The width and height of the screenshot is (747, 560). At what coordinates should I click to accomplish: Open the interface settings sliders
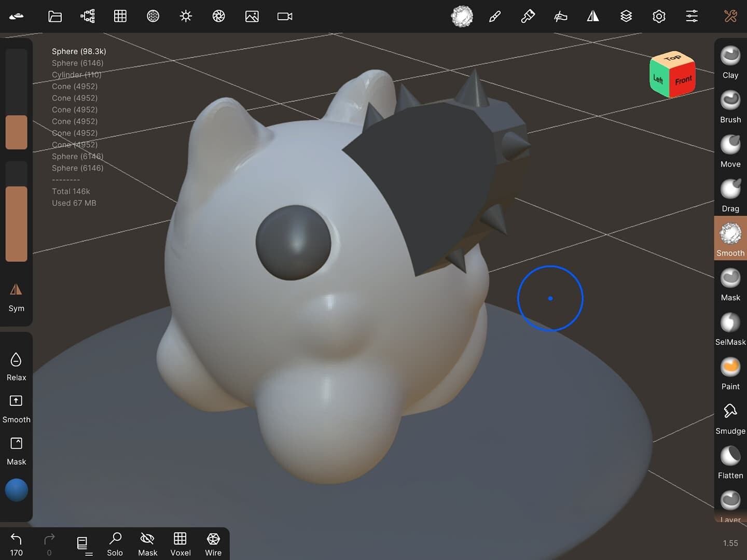pos(692,16)
